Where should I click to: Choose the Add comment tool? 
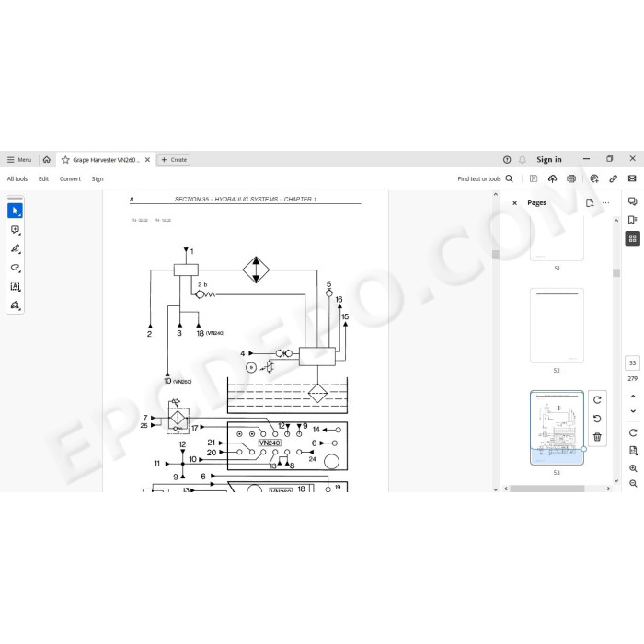[x=16, y=230]
